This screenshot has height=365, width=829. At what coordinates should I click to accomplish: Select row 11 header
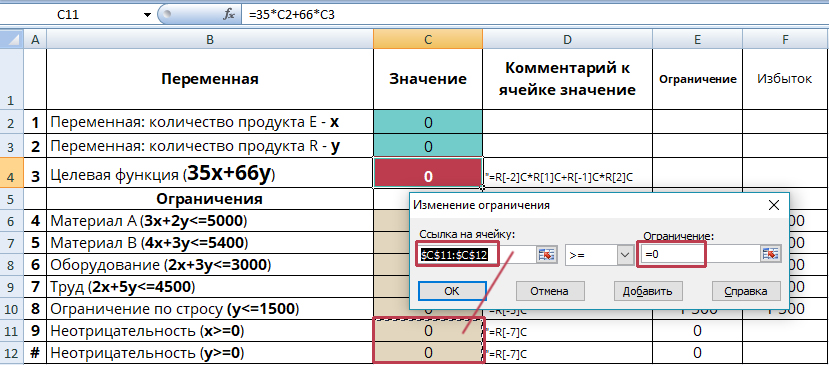12,331
